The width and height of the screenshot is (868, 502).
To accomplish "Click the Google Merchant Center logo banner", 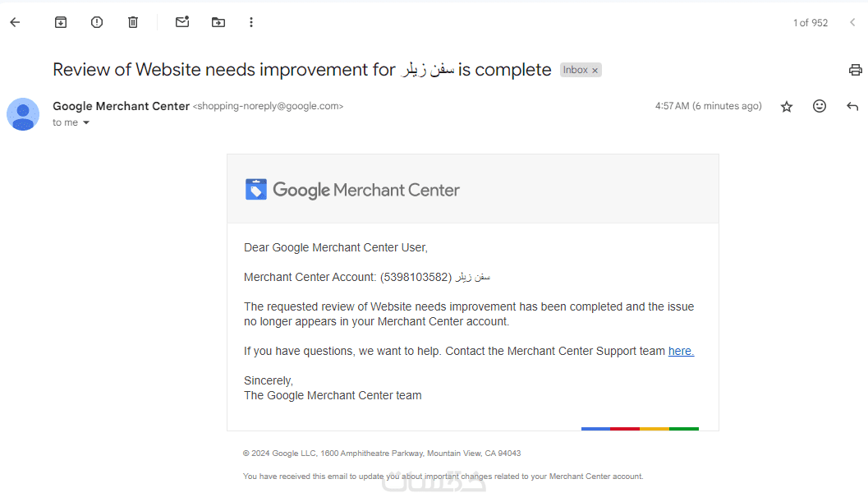I will 352,190.
